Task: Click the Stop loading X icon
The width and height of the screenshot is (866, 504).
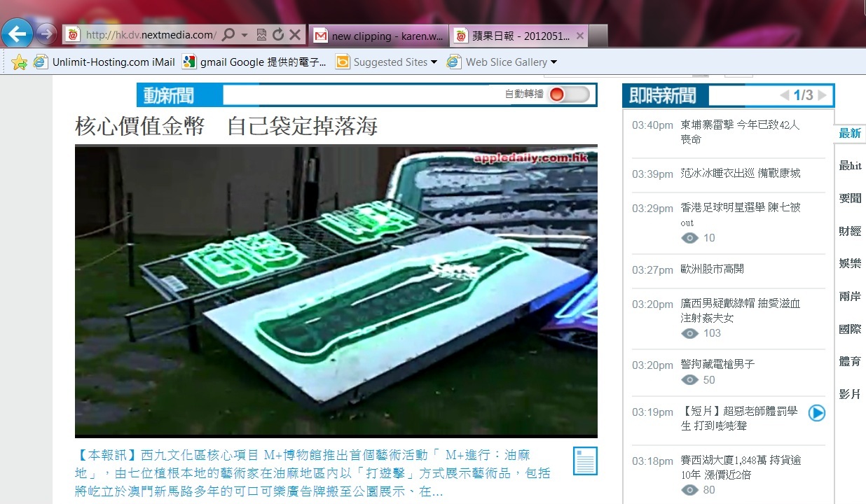Action: (295, 35)
